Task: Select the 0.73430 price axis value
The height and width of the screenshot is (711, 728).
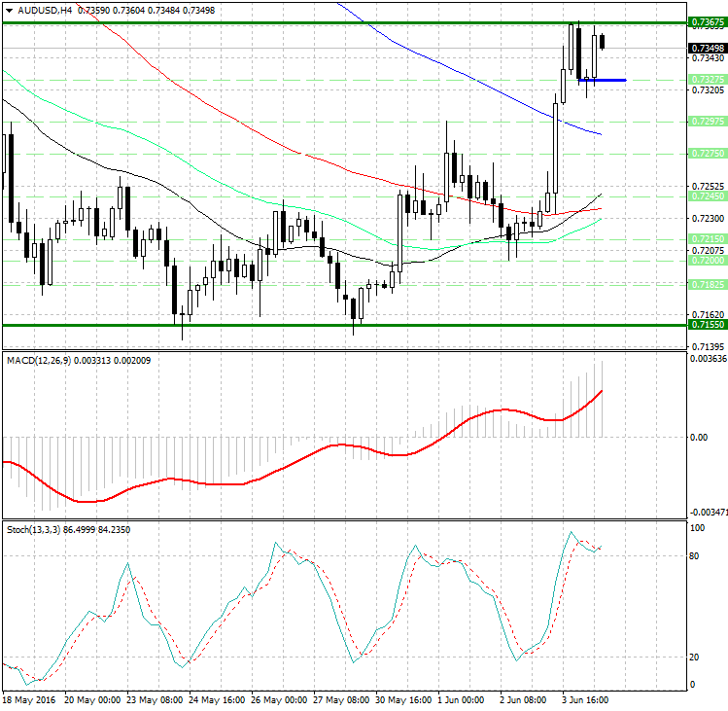Action: tap(708, 58)
